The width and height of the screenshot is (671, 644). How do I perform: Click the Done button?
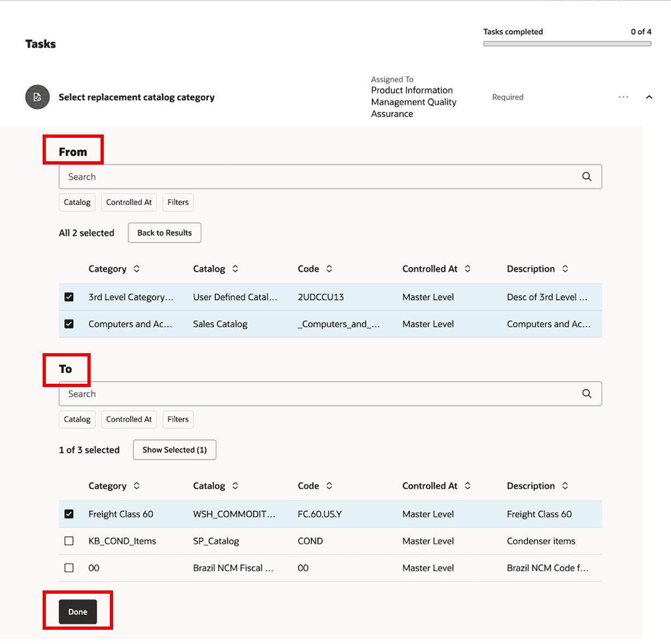[x=77, y=611]
